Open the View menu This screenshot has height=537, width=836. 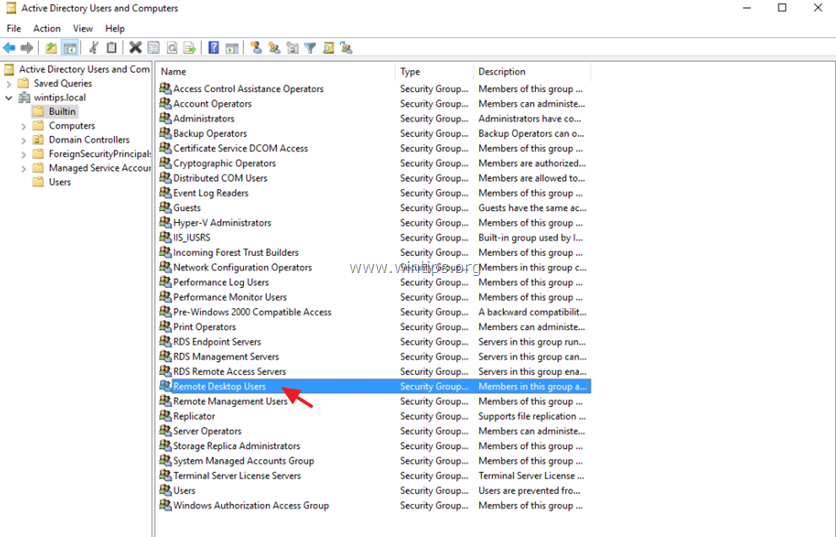(x=83, y=28)
